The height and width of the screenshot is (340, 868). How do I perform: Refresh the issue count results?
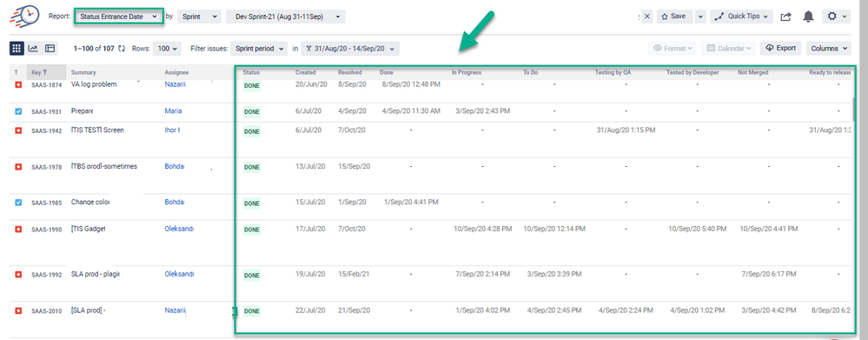122,49
